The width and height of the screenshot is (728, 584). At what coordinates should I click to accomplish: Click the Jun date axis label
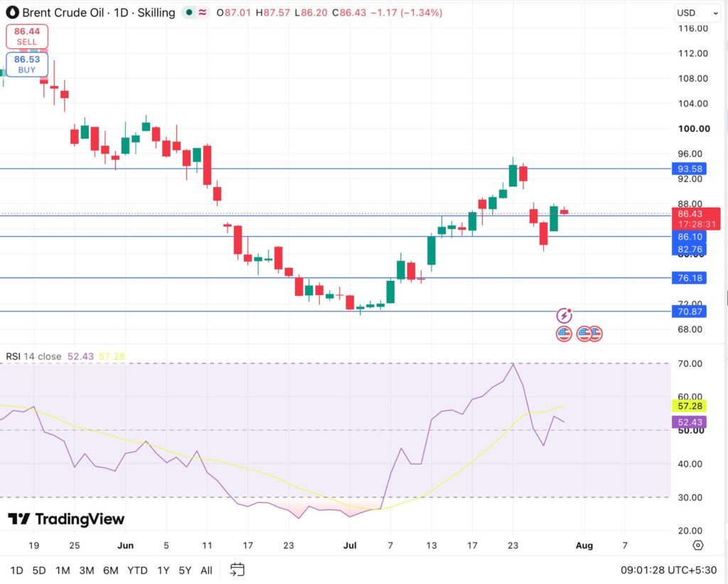[125, 546]
